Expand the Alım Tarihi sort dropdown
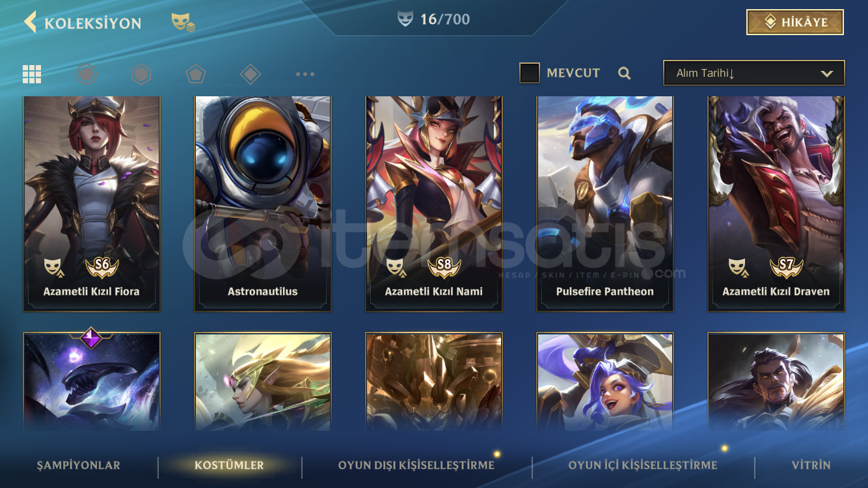This screenshot has width=868, height=488. click(x=754, y=73)
